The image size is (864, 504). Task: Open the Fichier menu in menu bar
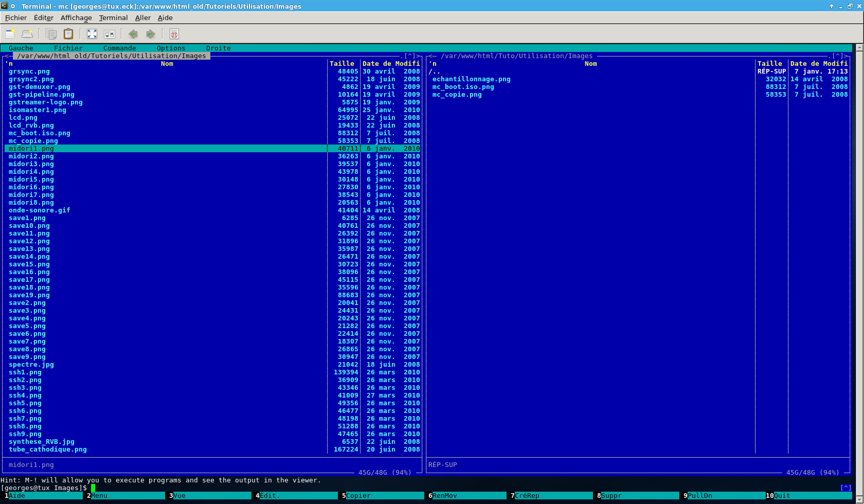(x=16, y=17)
